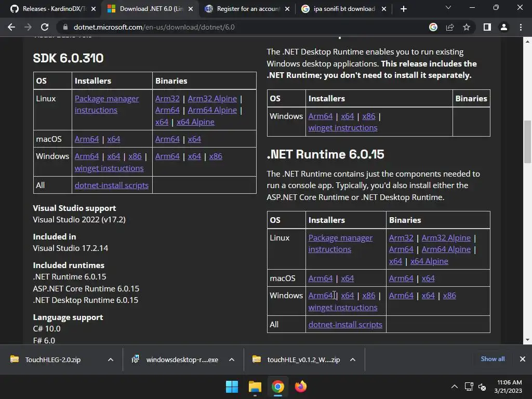Download .NET Runtime Windows Arm64 installer
Screen dimensions: 532x399
click(x=320, y=296)
